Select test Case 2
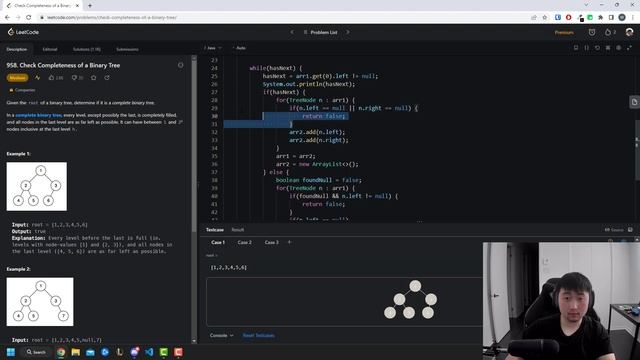The image size is (640, 360). pyautogui.click(x=244, y=242)
